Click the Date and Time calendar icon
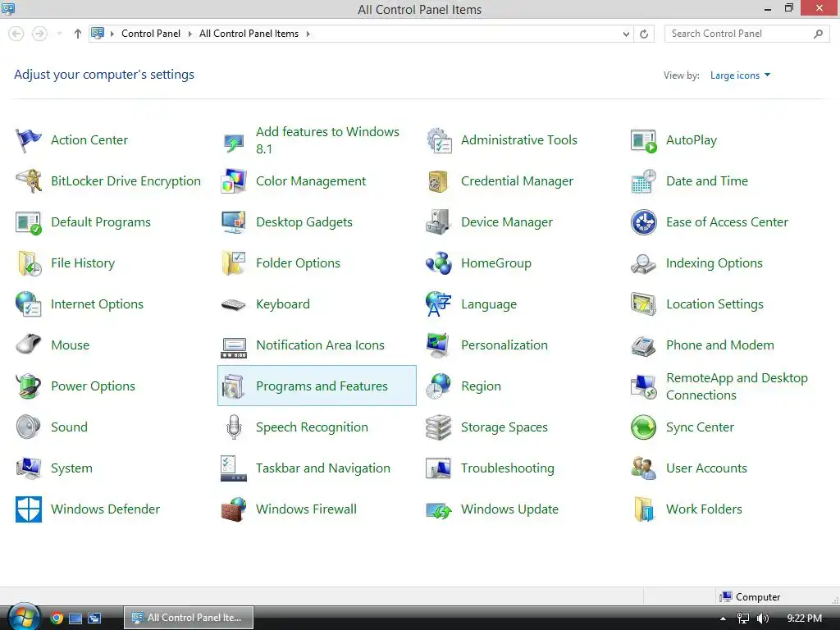The width and height of the screenshot is (840, 630). [643, 181]
